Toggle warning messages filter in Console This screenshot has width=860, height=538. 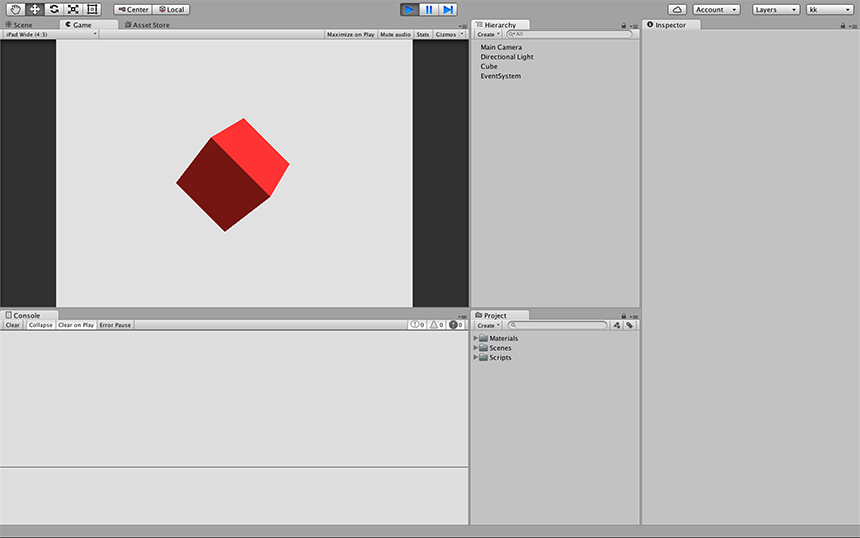pos(437,325)
